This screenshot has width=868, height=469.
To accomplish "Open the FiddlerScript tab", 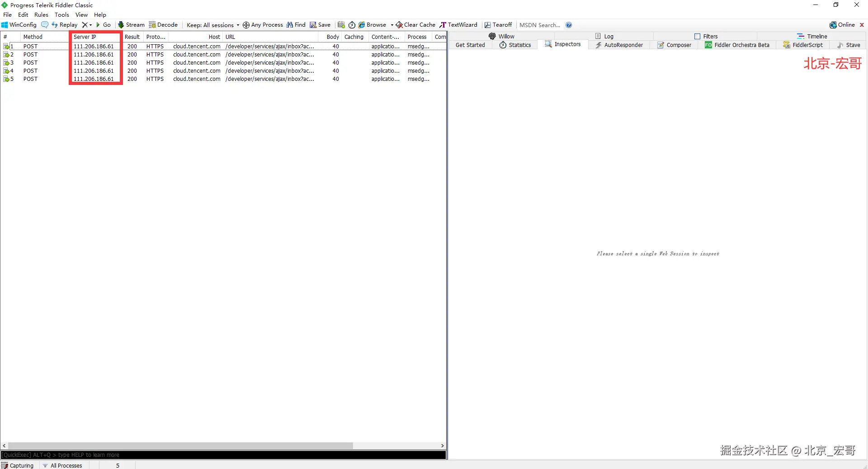I will (803, 45).
